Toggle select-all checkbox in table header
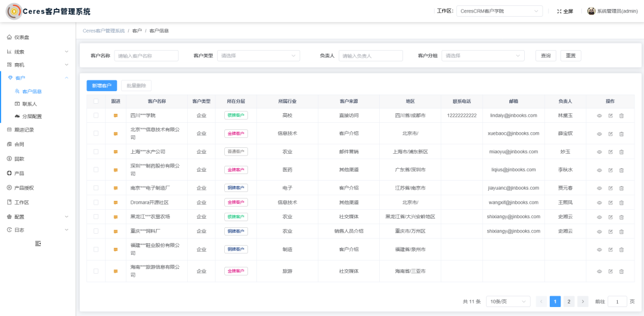Image resolution: width=644 pixels, height=316 pixels. (x=96, y=101)
